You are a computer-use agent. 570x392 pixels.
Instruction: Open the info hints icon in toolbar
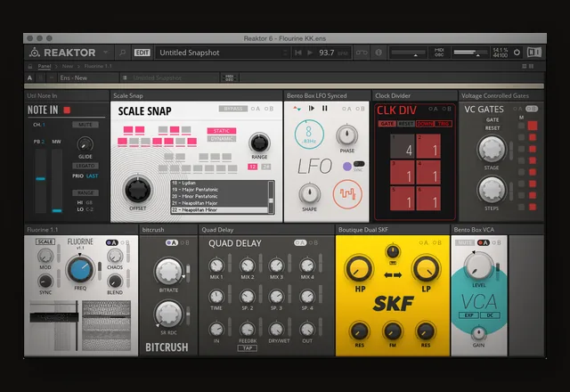click(x=379, y=53)
